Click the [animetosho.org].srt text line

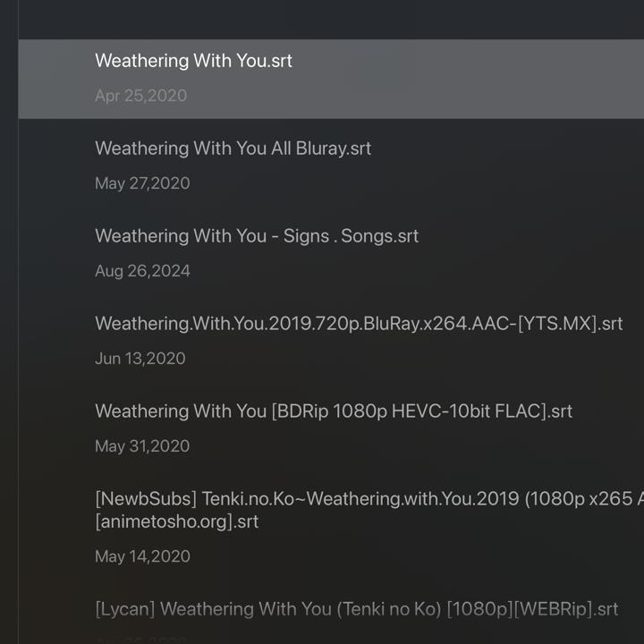tap(176, 521)
